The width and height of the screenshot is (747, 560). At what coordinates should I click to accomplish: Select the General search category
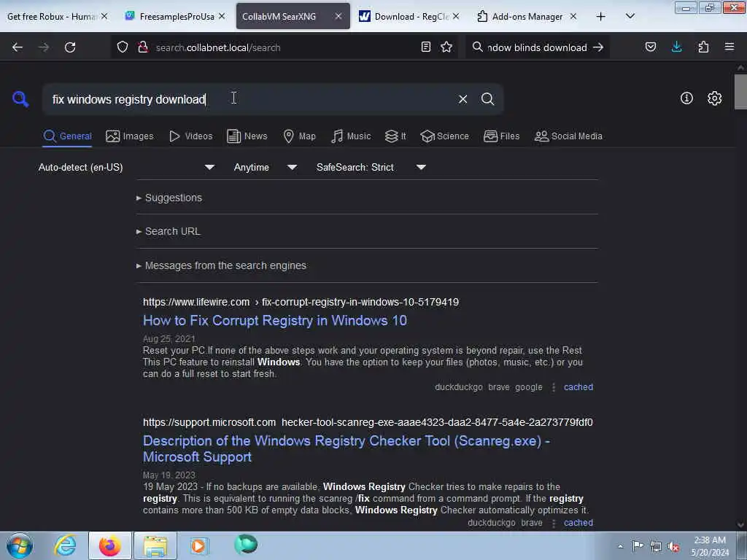click(67, 136)
